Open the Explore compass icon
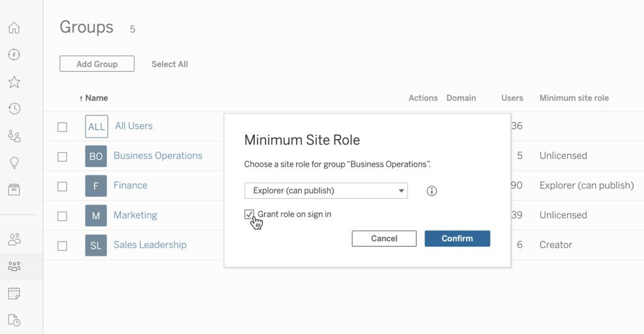The width and height of the screenshot is (644, 334). click(x=14, y=55)
